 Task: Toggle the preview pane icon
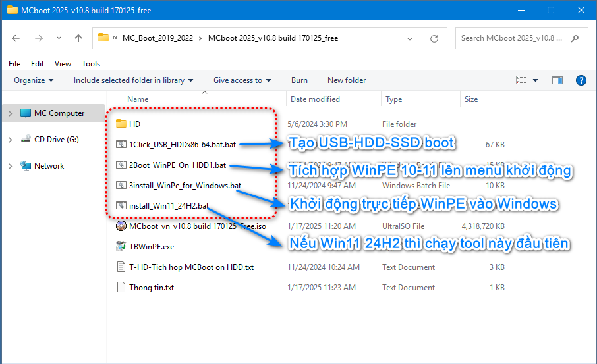pos(557,80)
